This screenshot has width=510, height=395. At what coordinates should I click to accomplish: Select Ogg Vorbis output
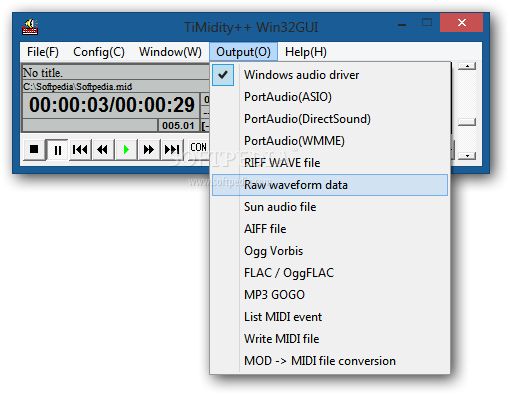[330, 251]
